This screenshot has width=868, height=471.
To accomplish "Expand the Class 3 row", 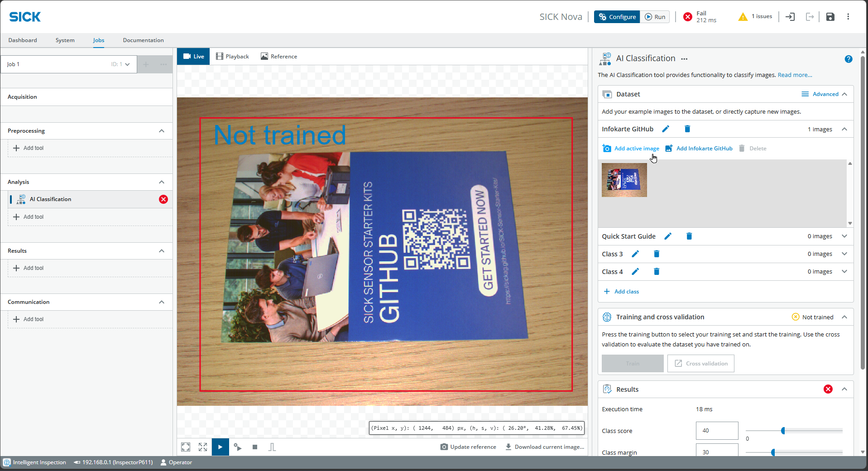I will pyautogui.click(x=844, y=254).
